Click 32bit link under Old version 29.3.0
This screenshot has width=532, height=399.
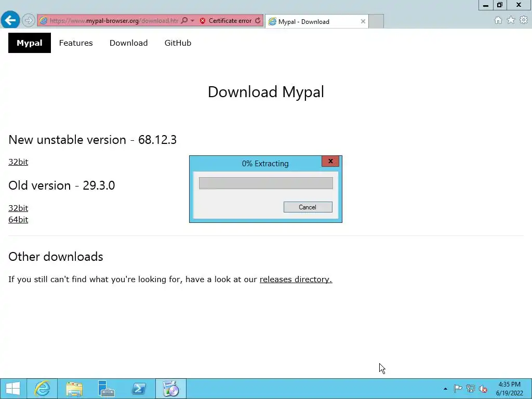(18, 208)
